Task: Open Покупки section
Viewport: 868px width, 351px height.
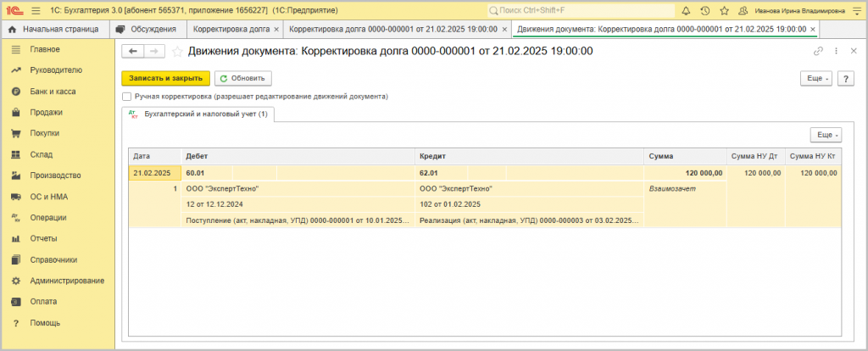Action: point(45,133)
